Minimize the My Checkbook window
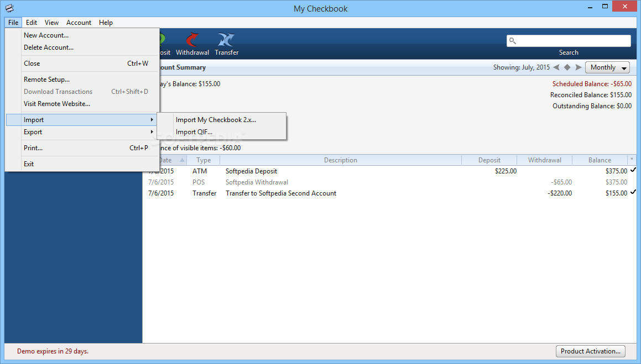This screenshot has width=641, height=364. (x=590, y=6)
